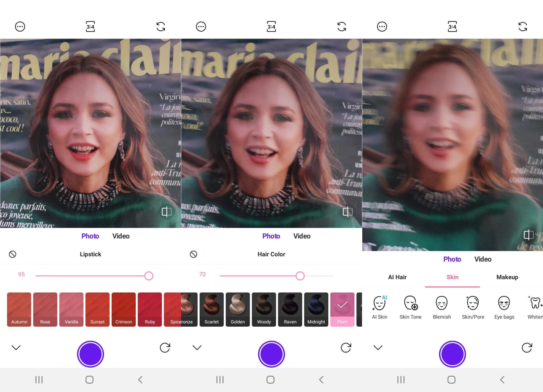Viewport: 543px width, 392px height.
Task: Tap Android back button in Lipstick screen
Action: 140,380
